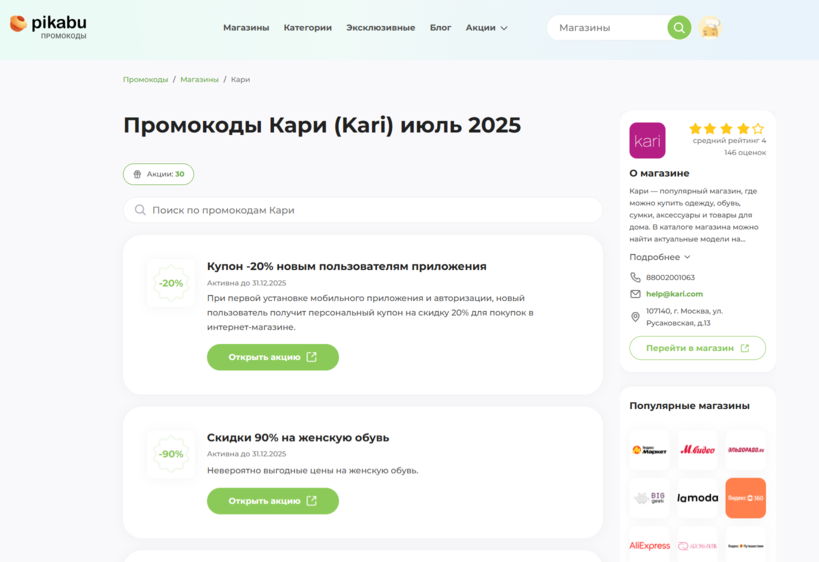Click the Перейти в магазин button
Viewport: 819px width, 562px height.
tap(697, 348)
